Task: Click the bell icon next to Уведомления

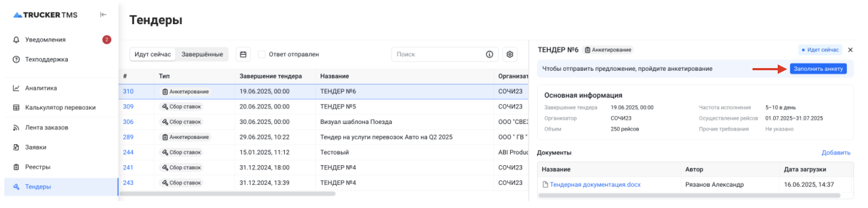Action: pyautogui.click(x=16, y=40)
